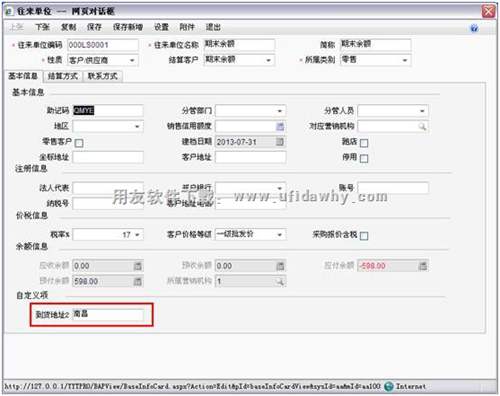Switch to the 结算方式 tab
This screenshot has height=396, width=500.
tap(63, 76)
